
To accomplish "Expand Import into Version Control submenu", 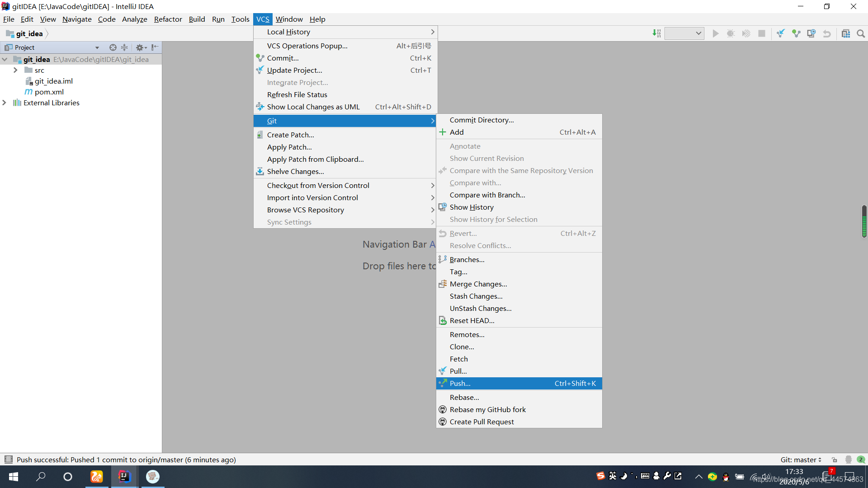I will coord(345,197).
